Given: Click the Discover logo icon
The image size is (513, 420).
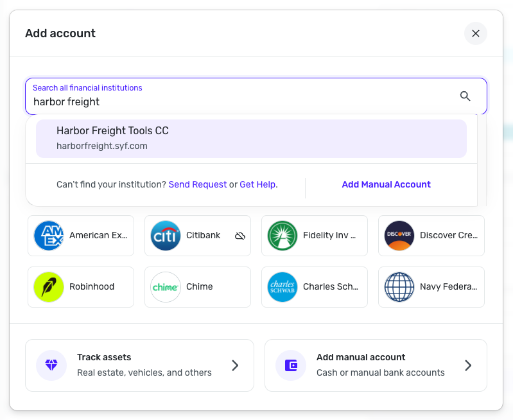Looking at the screenshot, I should coord(399,236).
